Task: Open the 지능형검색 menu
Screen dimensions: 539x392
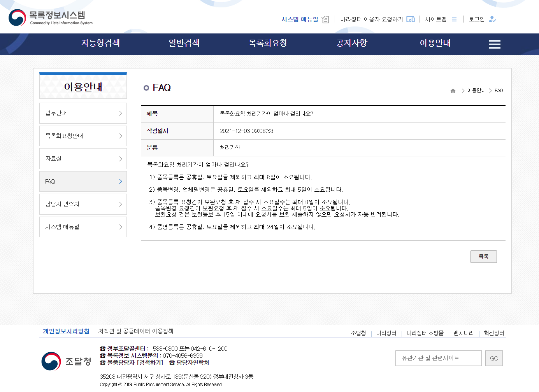Action: tap(100, 43)
